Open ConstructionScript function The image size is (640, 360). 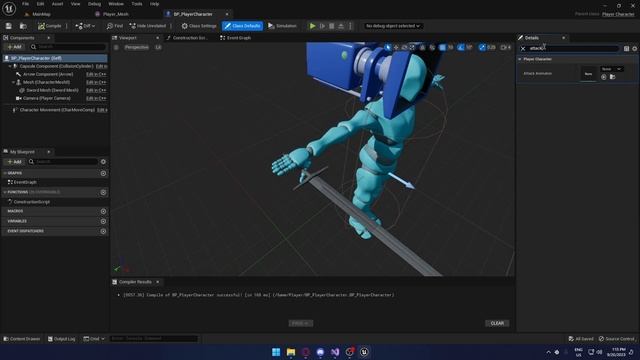pyautogui.click(x=28, y=202)
